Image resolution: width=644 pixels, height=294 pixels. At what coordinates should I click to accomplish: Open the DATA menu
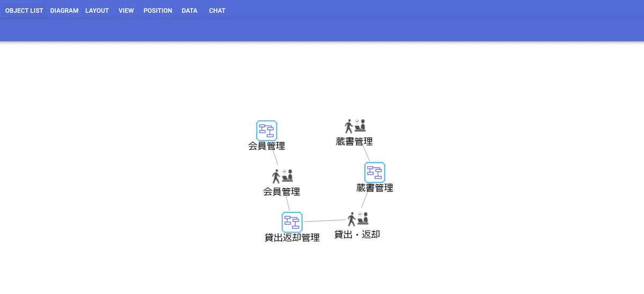[189, 11]
